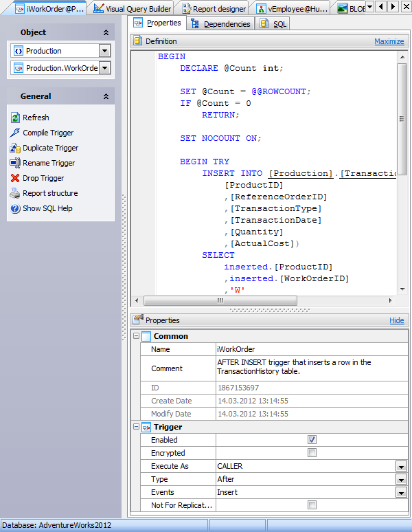
Task: Click the iWorkOrder tab trigger icon
Action: 20,9
